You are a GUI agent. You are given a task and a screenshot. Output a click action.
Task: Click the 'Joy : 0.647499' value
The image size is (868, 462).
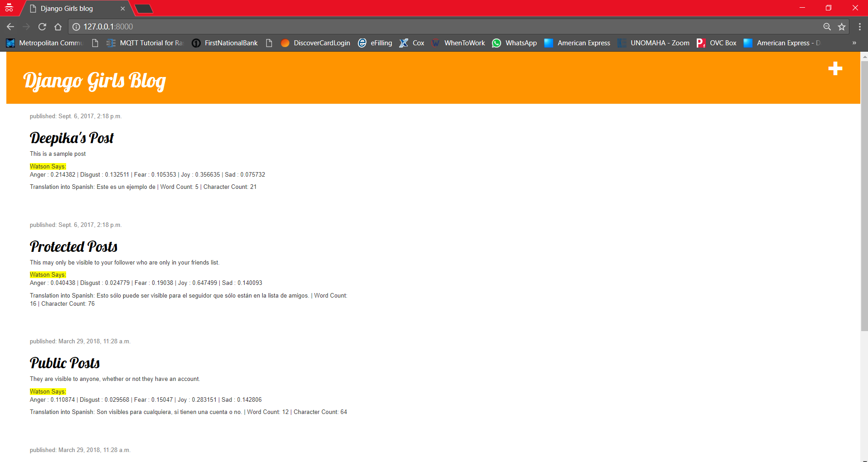(x=198, y=283)
